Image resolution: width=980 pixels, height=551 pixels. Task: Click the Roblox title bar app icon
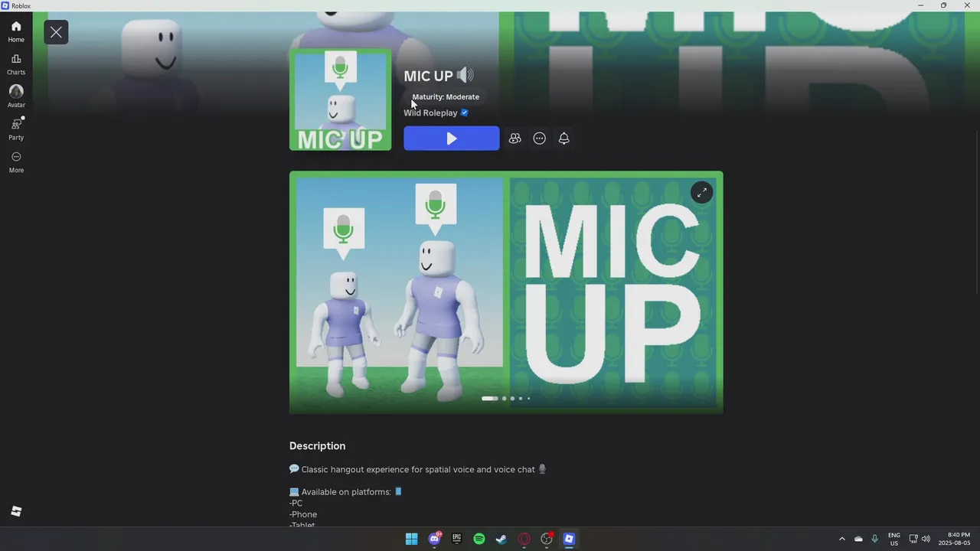[x=5, y=5]
